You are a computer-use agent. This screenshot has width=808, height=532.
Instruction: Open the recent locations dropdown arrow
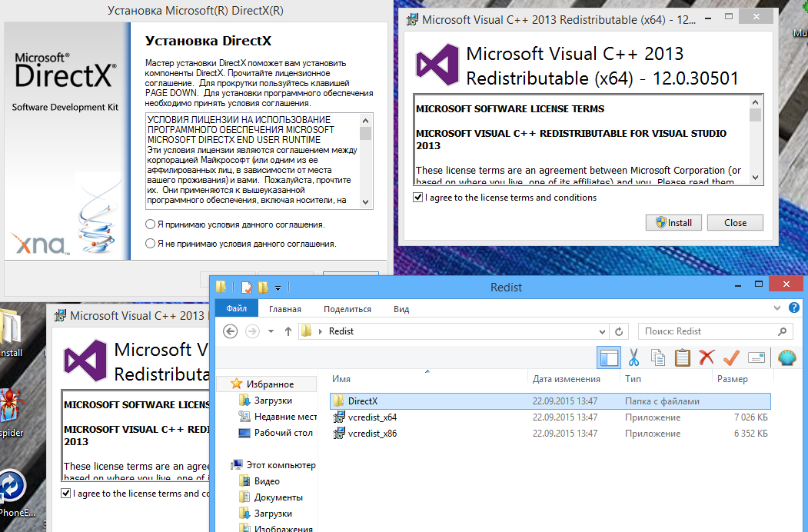point(271,331)
